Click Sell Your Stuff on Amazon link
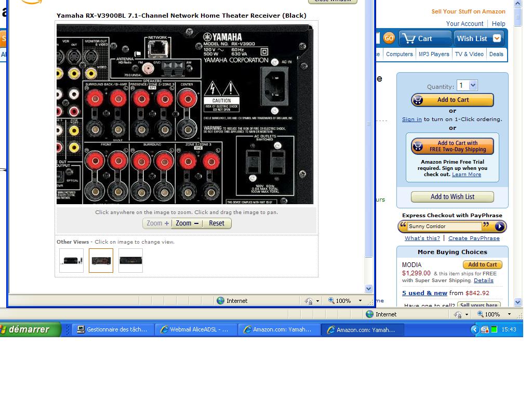 click(x=468, y=11)
